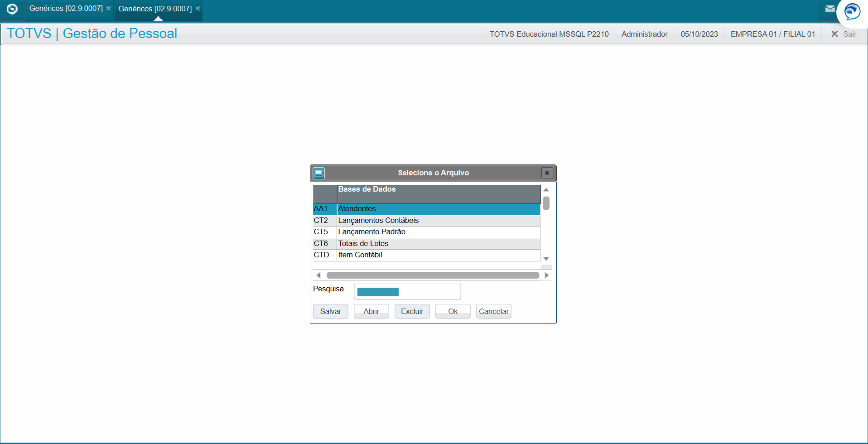This screenshot has width=868, height=444.
Task: Click the list's scroll down arrow
Action: click(x=546, y=259)
